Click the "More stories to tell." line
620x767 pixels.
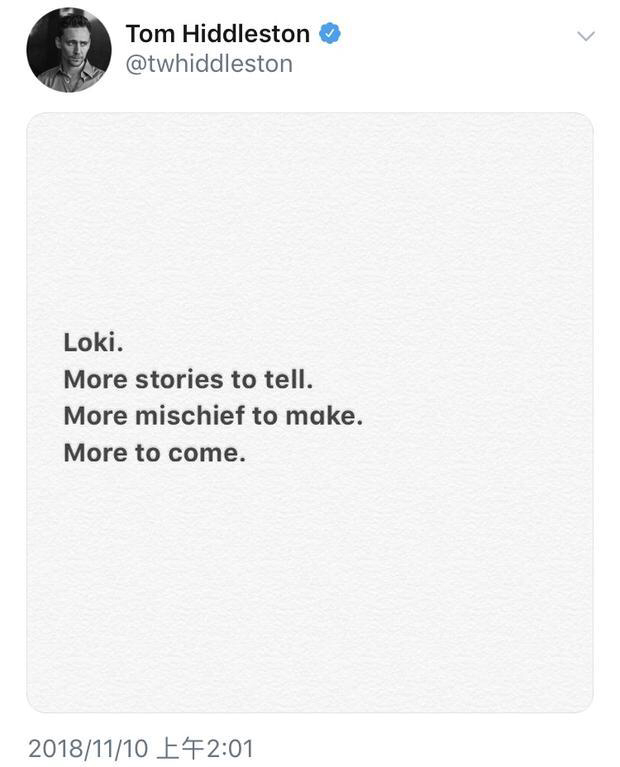[x=188, y=379]
